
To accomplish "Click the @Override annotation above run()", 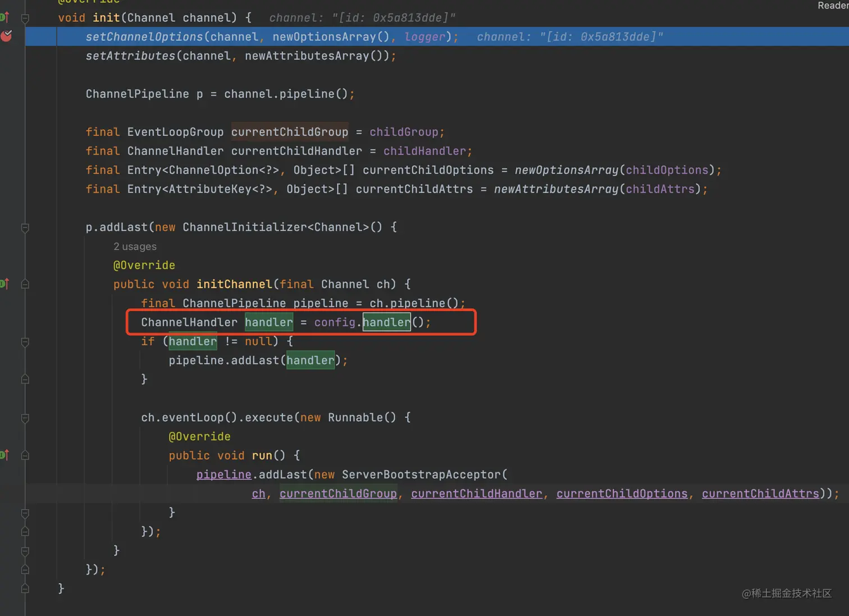I will click(199, 436).
